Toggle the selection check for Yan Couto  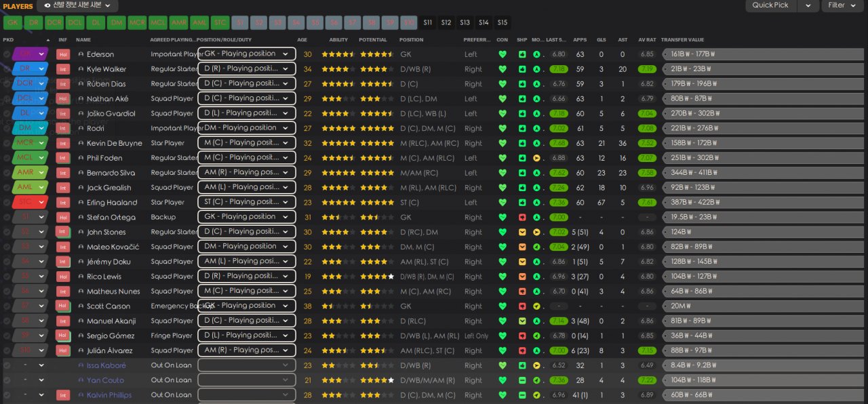pos(7,380)
